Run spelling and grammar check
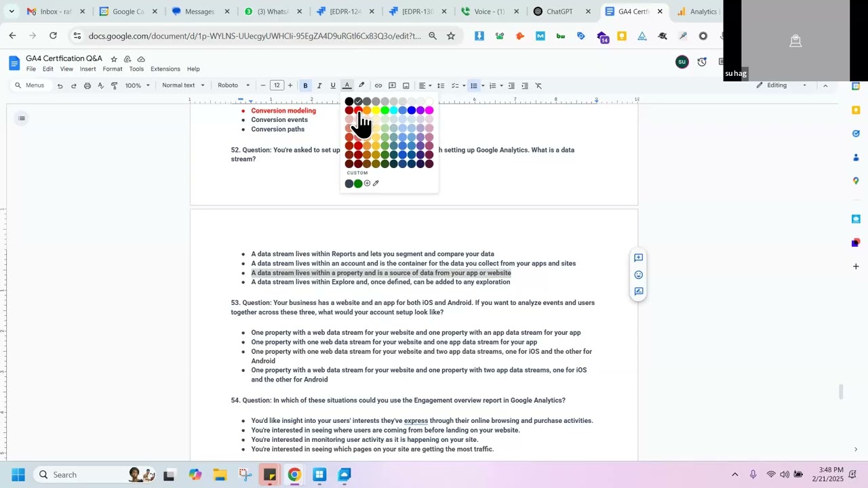868x488 pixels. [101, 85]
